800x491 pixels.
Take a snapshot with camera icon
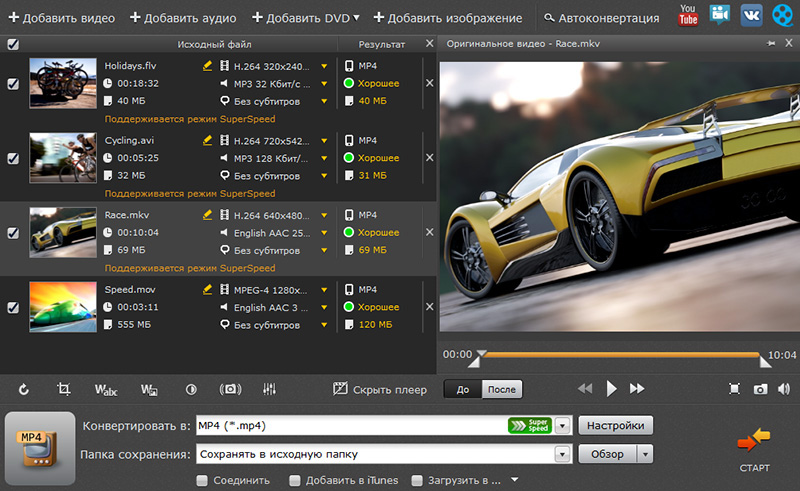coord(760,389)
